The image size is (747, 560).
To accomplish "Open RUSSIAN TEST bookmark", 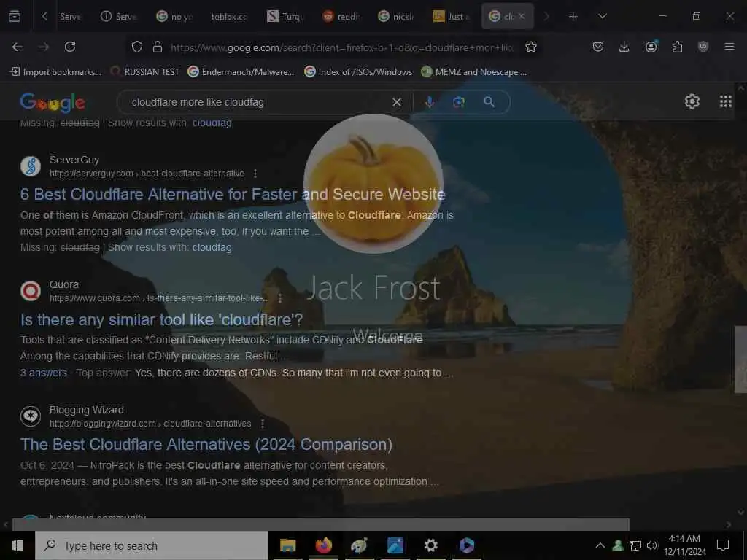I will (x=145, y=72).
